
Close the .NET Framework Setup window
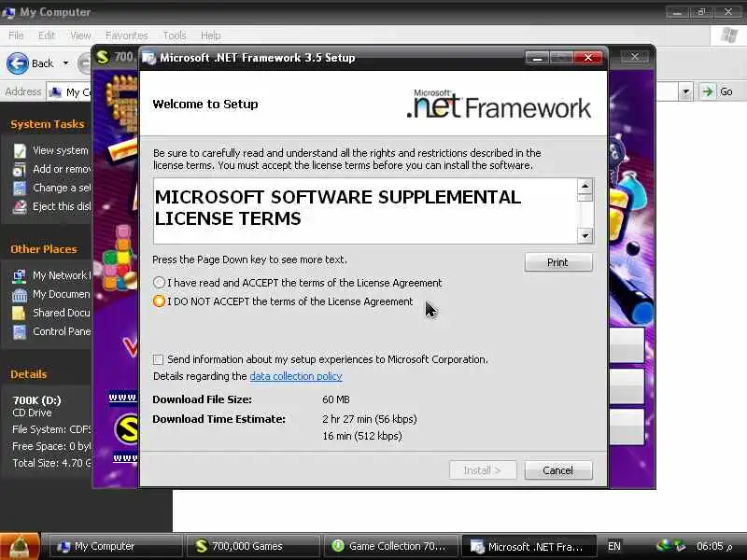coord(588,58)
